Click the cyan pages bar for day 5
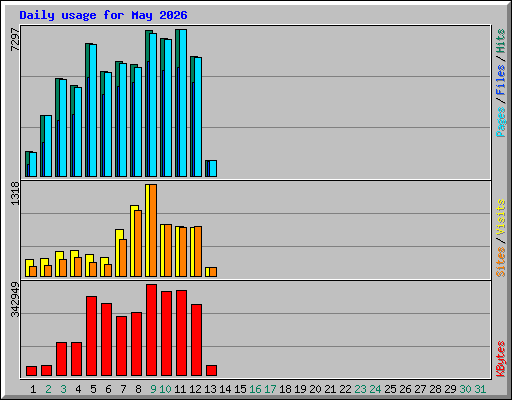 pos(93,111)
